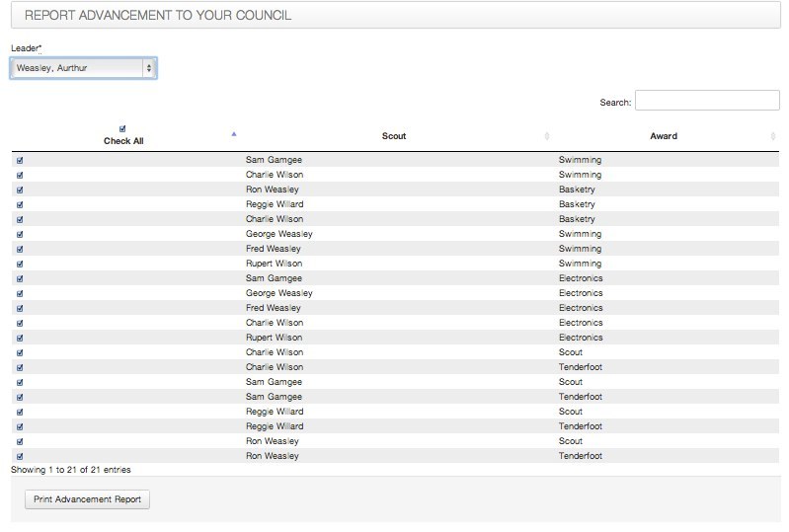Image resolution: width=789 pixels, height=532 pixels.
Task: Click the Leader dropdown stepper arrows
Action: [x=148, y=68]
